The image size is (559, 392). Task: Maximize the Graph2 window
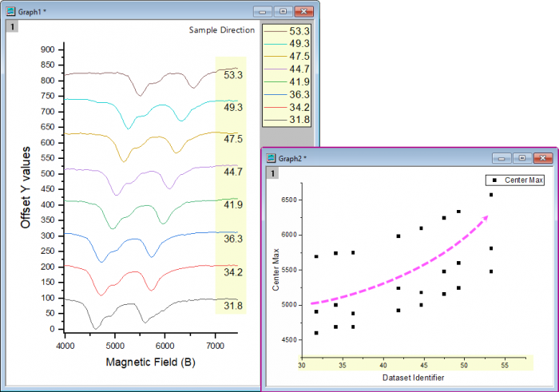(522, 158)
